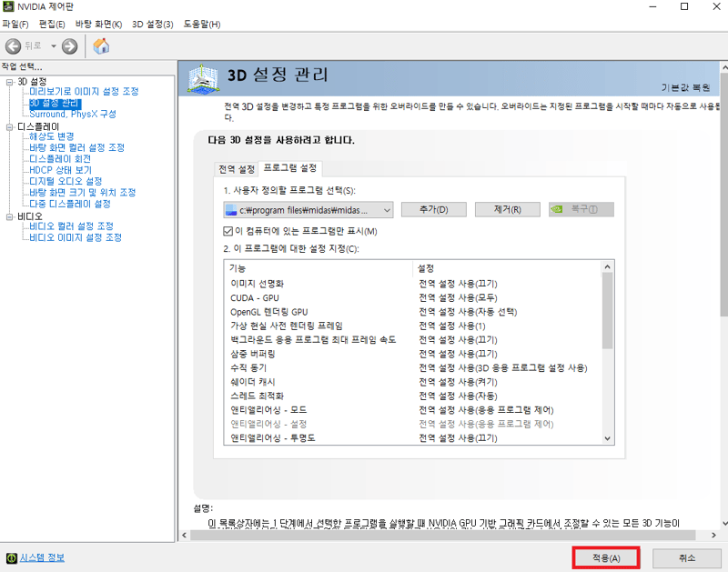Click the 적용(A) apply button
The width and height of the screenshot is (728, 572).
[x=606, y=558]
